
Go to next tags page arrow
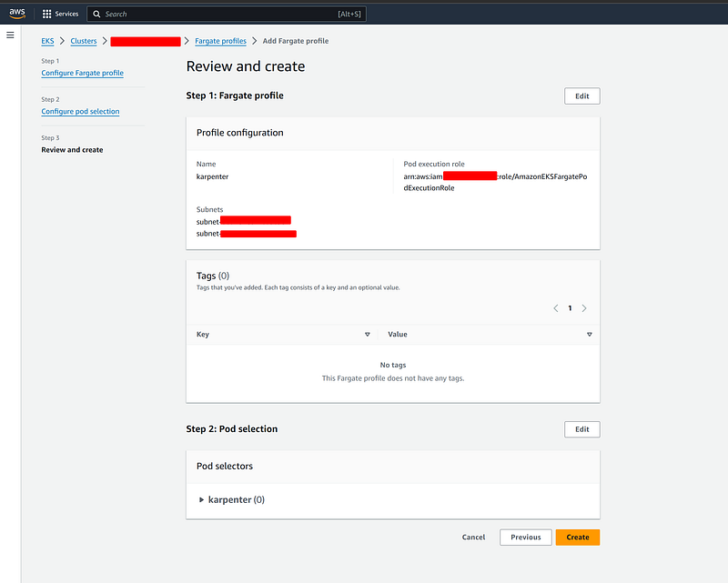click(x=584, y=308)
